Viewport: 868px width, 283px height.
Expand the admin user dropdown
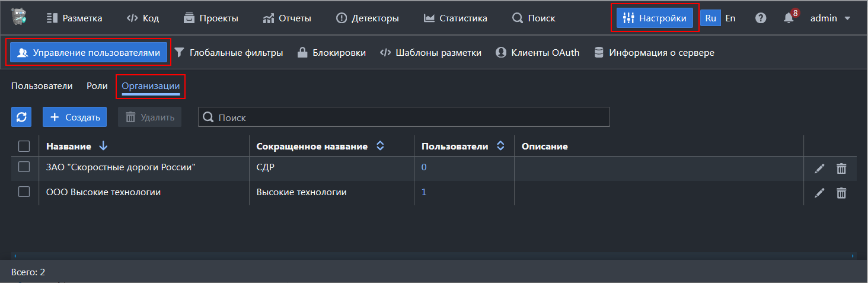830,18
